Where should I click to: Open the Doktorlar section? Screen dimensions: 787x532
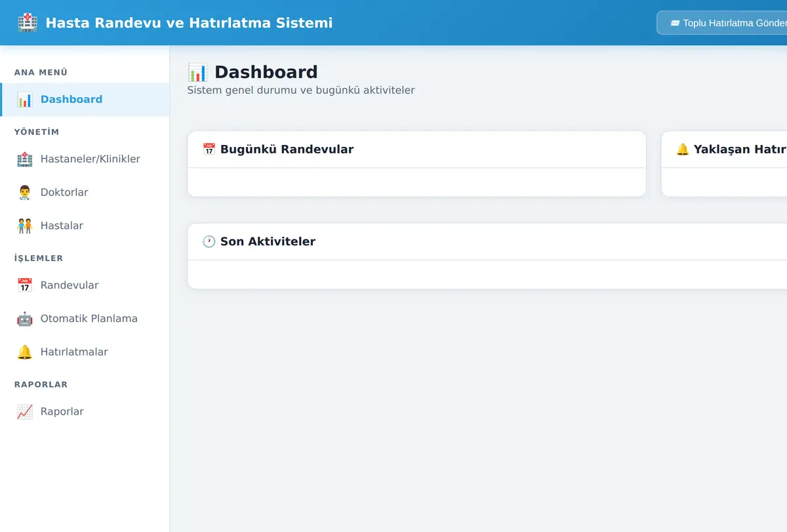pos(85,193)
